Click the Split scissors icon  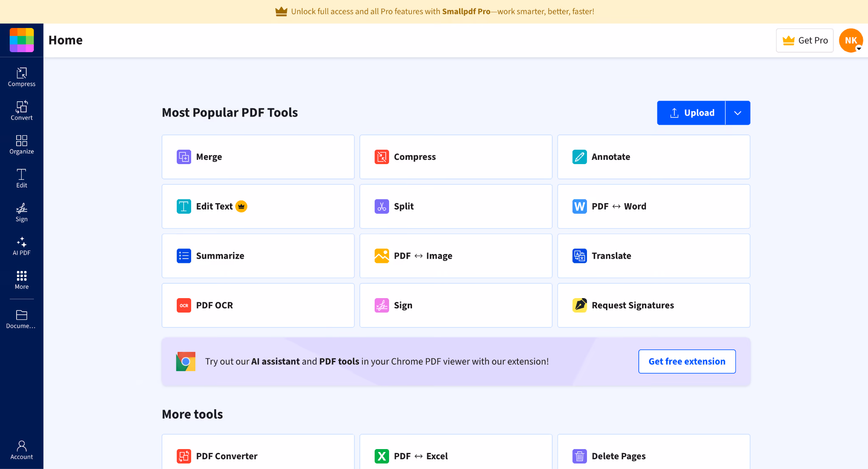click(382, 207)
